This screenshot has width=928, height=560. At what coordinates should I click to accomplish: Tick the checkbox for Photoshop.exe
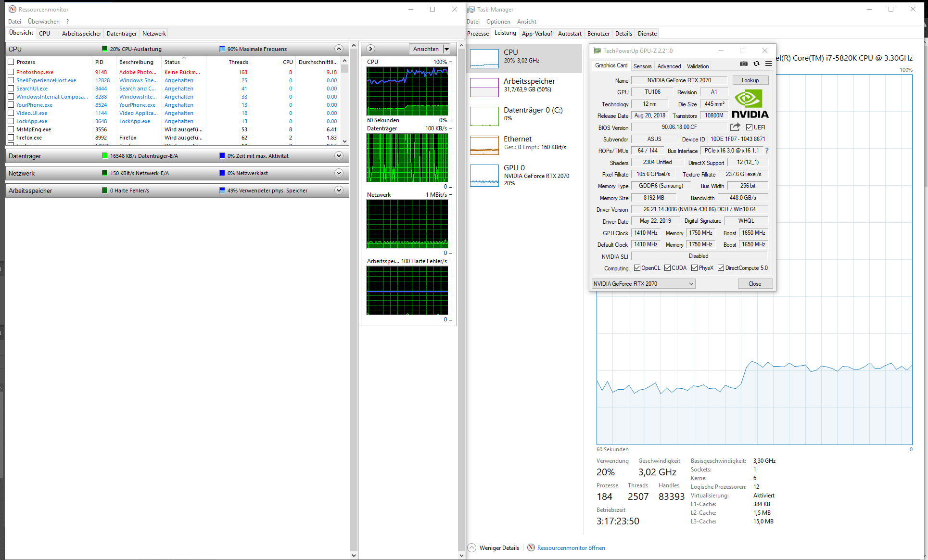click(x=11, y=72)
